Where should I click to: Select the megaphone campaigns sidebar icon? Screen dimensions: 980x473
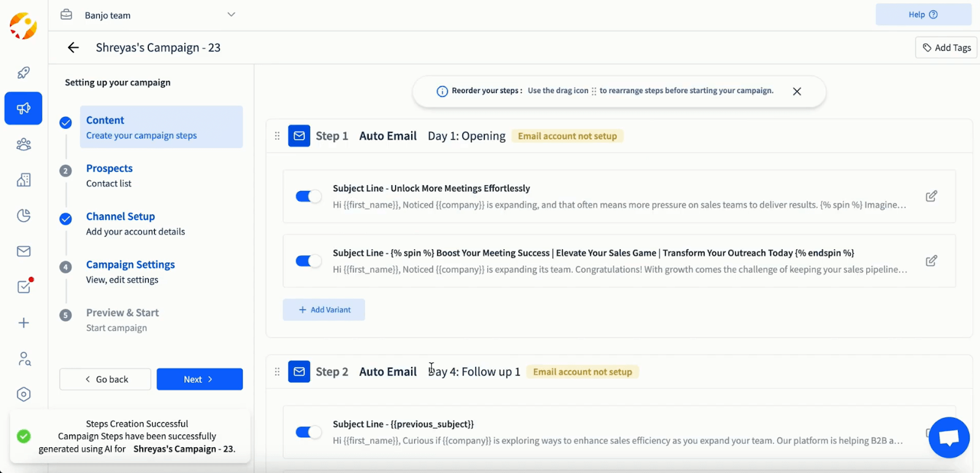click(x=23, y=108)
